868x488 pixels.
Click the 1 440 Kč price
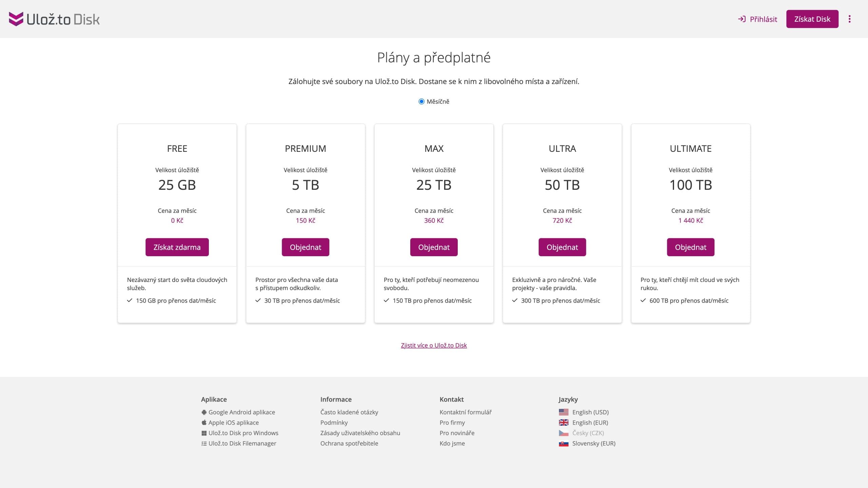coord(691,221)
